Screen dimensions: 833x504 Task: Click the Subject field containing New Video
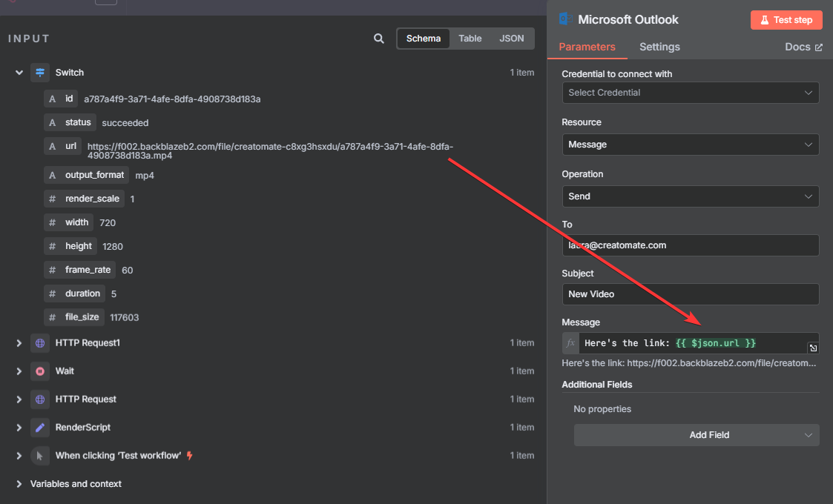point(690,294)
